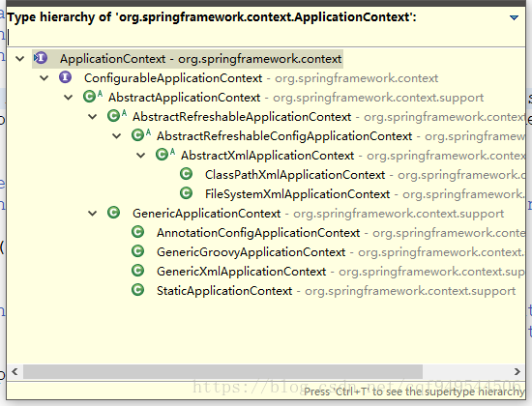Click the class icon of FileSystemXmlApplicationContext
Viewport: 532px width, 406px height.
[186, 193]
